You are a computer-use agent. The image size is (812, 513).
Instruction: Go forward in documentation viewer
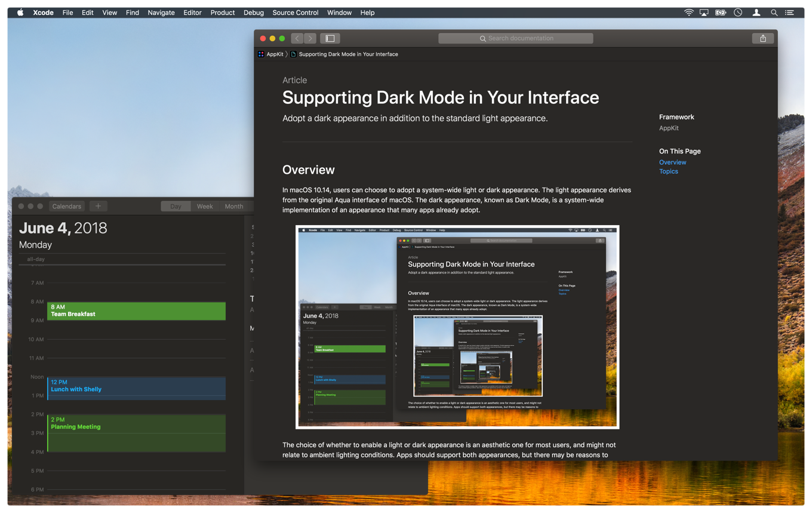[310, 38]
